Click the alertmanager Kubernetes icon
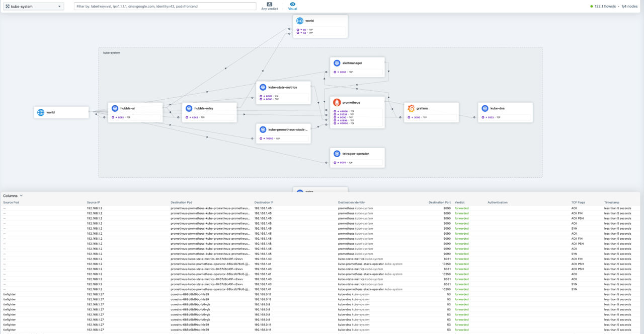 click(x=337, y=63)
